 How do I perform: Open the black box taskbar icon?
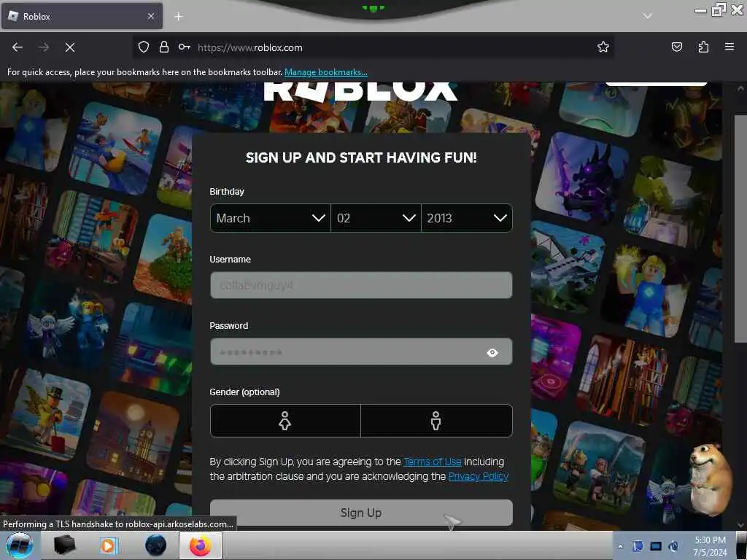[x=64, y=545]
